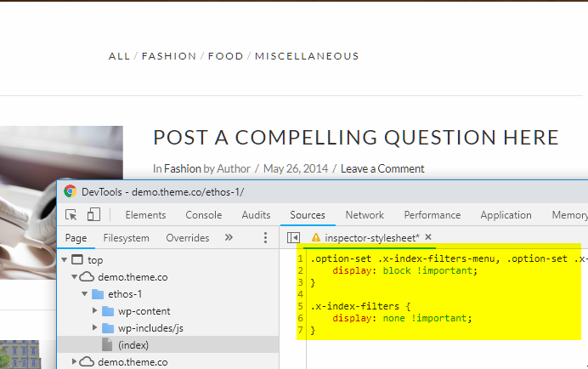This screenshot has width=588, height=369.
Task: Click the Chrome logo in DevTools title
Action: 71,191
